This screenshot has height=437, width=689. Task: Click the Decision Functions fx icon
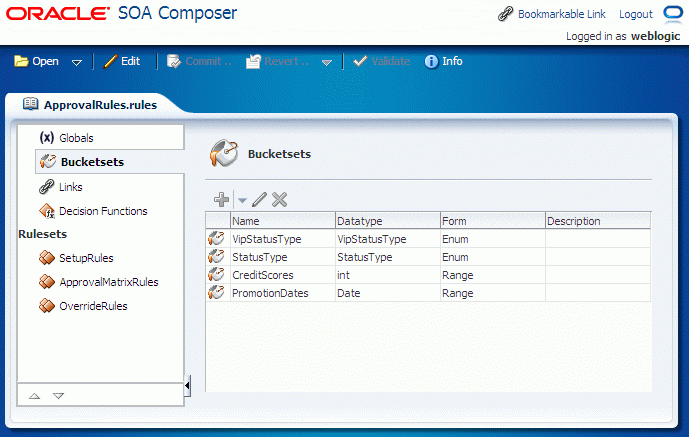[x=47, y=211]
